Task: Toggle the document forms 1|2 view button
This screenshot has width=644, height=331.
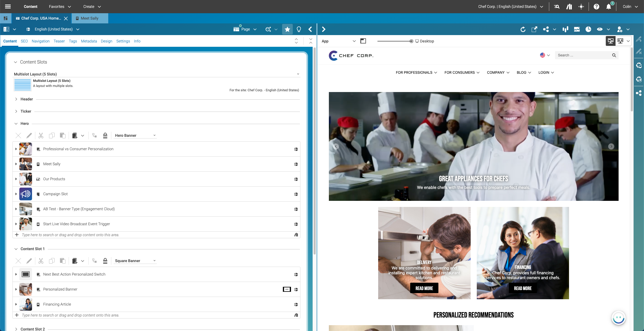Action: [7, 29]
